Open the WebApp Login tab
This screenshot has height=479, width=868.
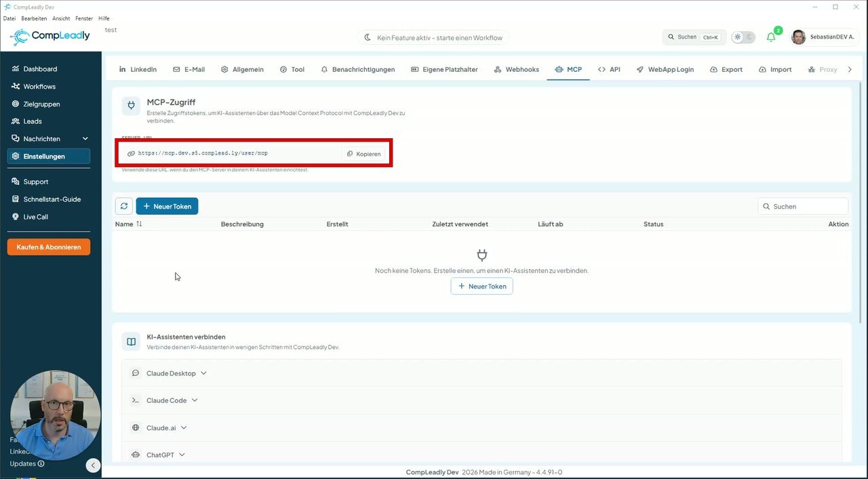click(x=665, y=69)
